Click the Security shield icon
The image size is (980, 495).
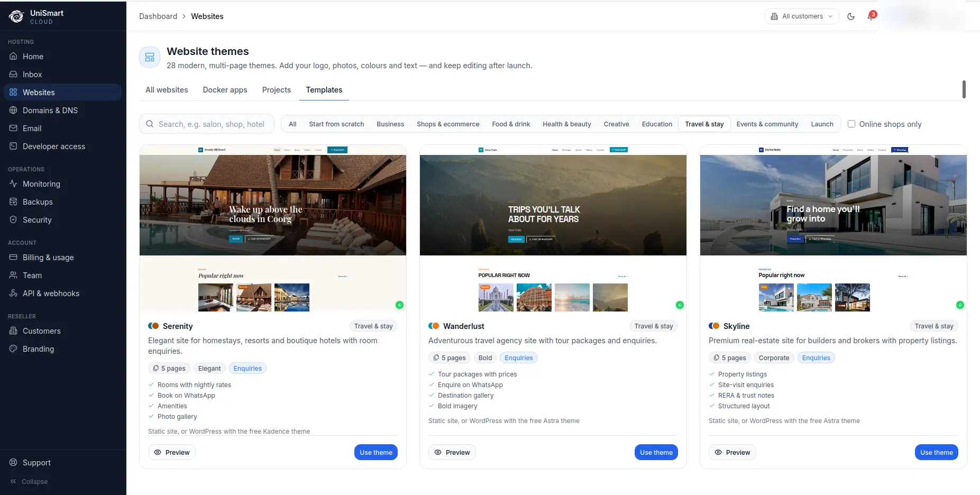click(13, 219)
